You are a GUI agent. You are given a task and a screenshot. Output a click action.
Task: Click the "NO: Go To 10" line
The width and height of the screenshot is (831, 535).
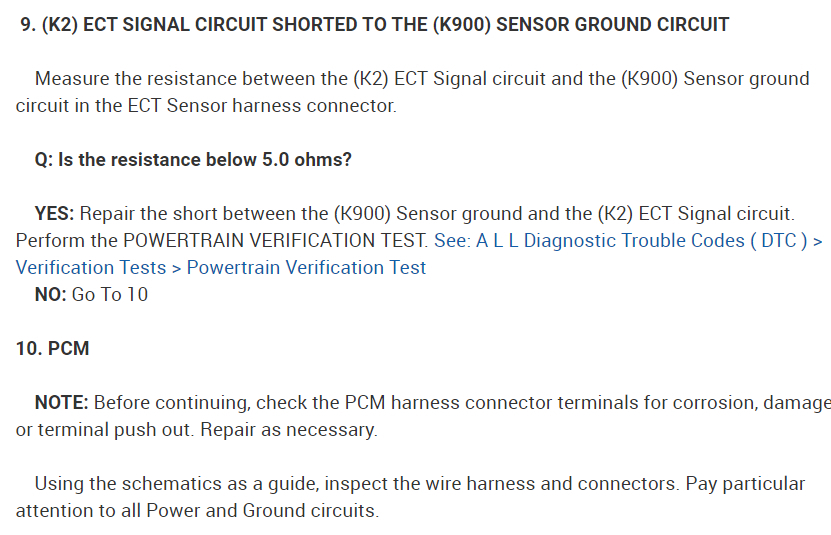[91, 294]
